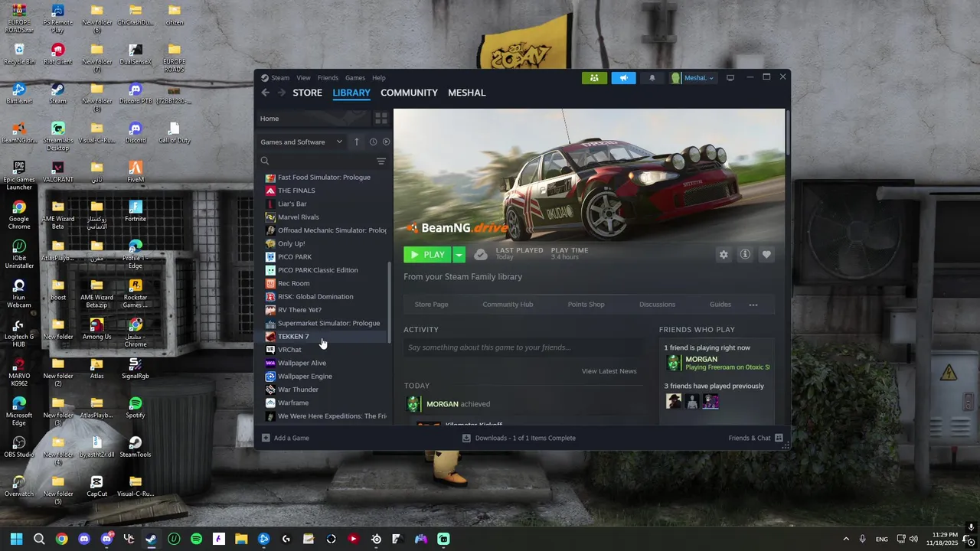The width and height of the screenshot is (980, 551).
Task: Select TEKKEN 7 in library list
Action: 323,337
